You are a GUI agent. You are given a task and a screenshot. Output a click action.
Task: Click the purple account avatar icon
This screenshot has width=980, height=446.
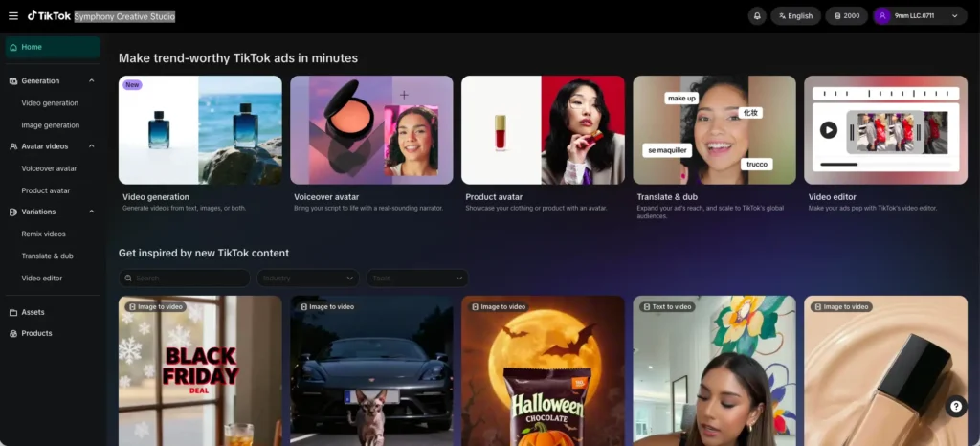coord(881,16)
